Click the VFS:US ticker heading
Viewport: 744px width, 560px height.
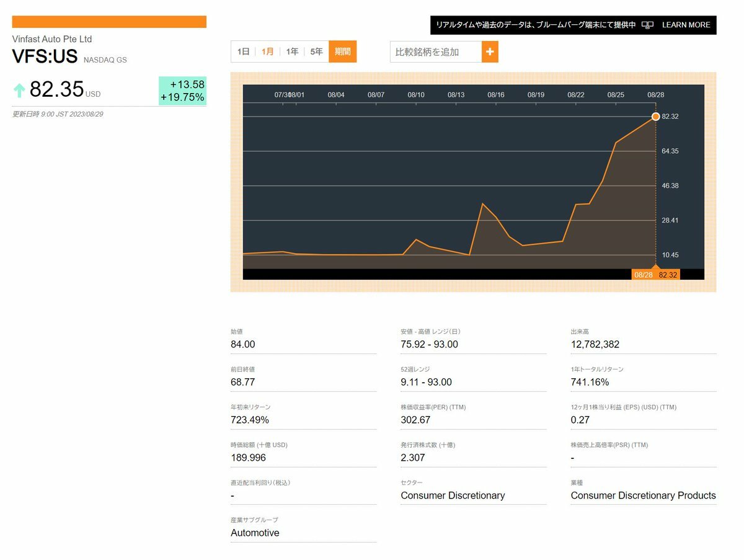[45, 57]
